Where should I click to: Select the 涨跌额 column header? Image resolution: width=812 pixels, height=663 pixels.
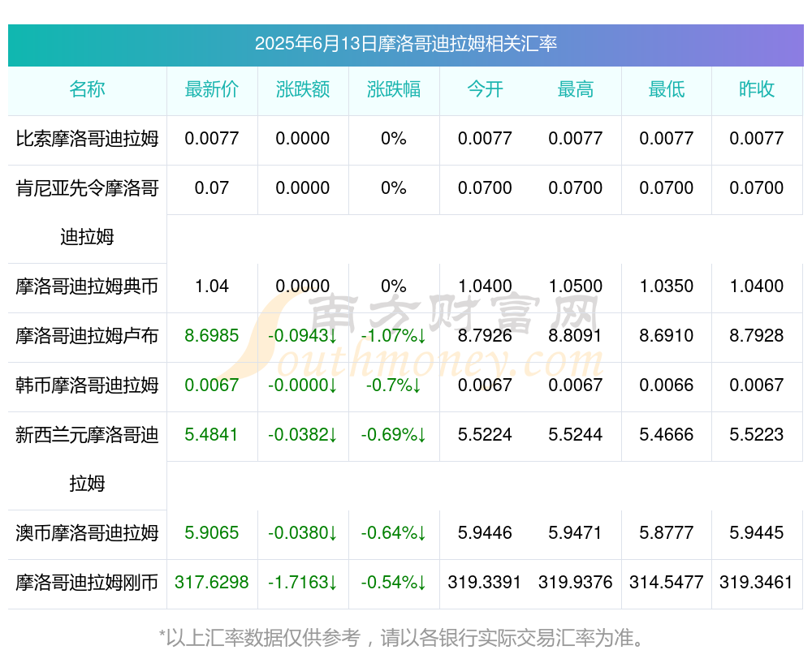coord(303,89)
